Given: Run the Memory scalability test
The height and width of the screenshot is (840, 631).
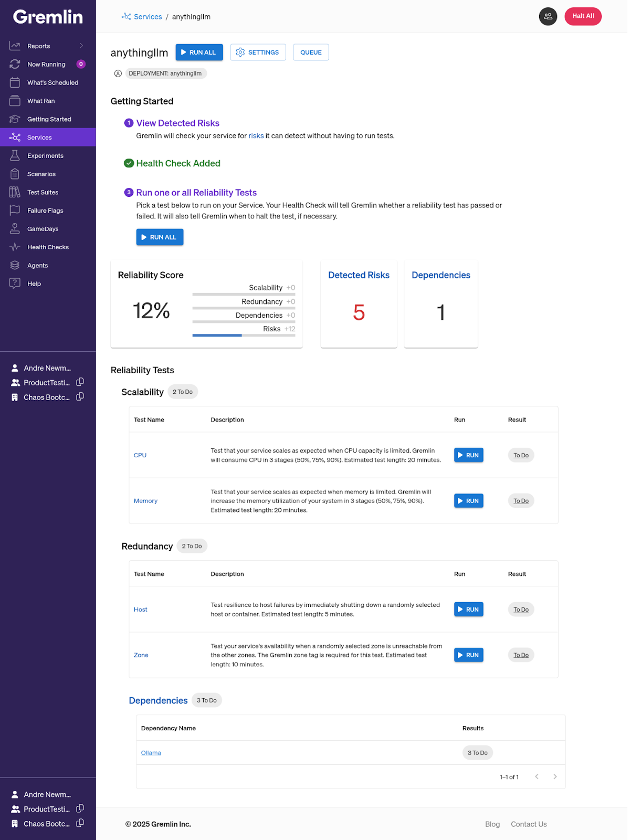Looking at the screenshot, I should [x=468, y=501].
